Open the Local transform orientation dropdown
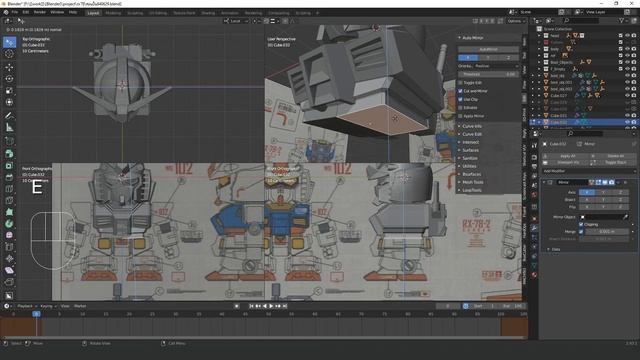The image size is (640, 360). point(236,21)
